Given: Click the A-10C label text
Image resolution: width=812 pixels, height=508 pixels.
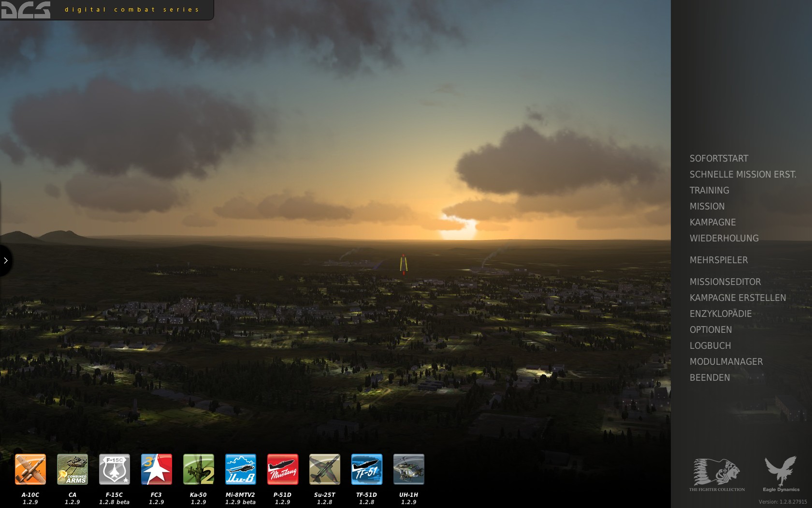Looking at the screenshot, I should coord(30,495).
